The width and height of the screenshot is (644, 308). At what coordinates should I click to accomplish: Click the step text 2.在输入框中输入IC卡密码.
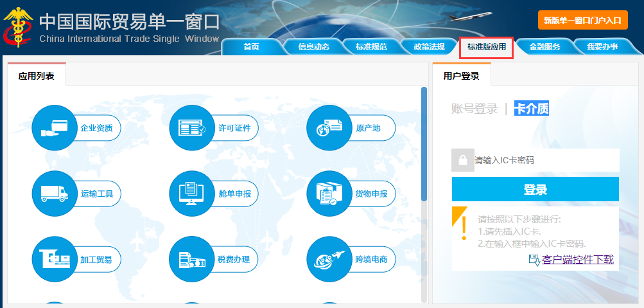tap(532, 243)
